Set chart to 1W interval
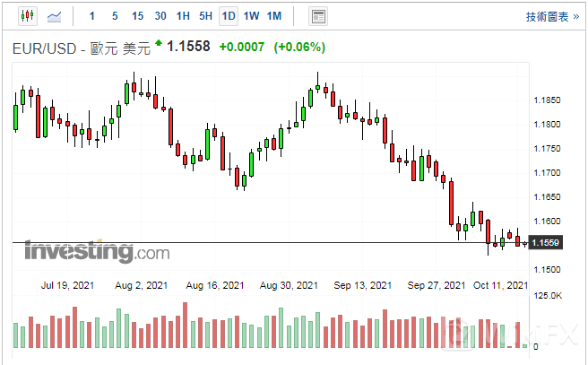588x365 pixels. 251,16
